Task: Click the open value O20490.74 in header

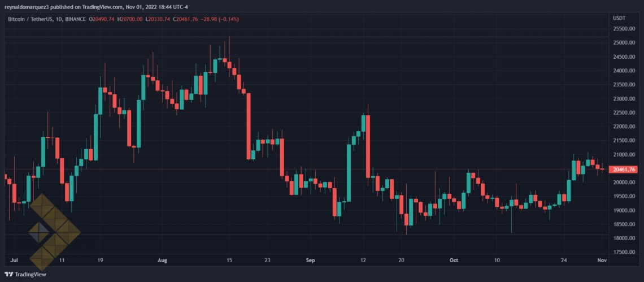Action: [102, 19]
